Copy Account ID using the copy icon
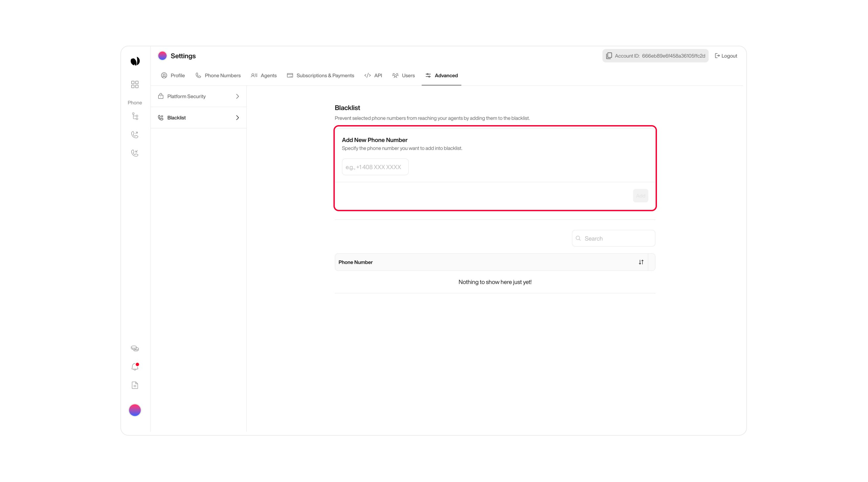 (x=609, y=56)
